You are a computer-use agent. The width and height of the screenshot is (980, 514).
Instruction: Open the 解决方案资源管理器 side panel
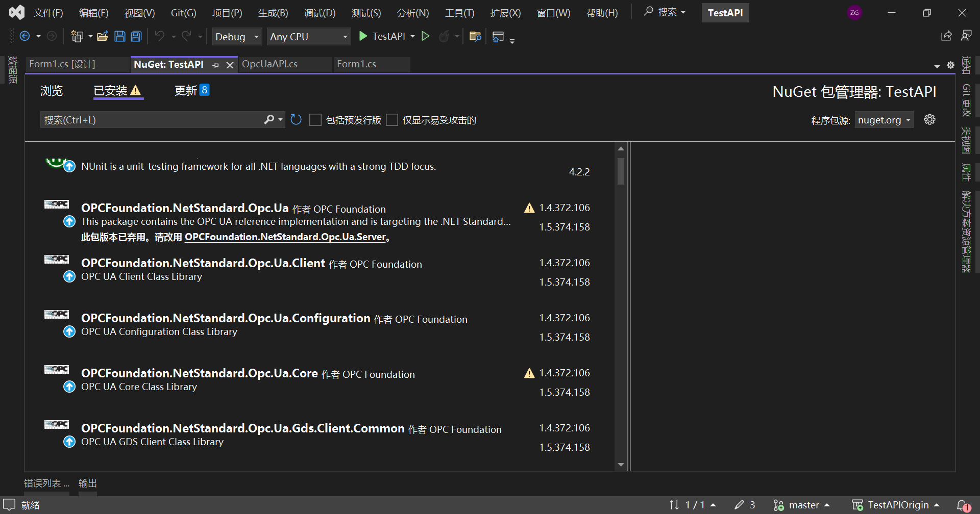(966, 232)
